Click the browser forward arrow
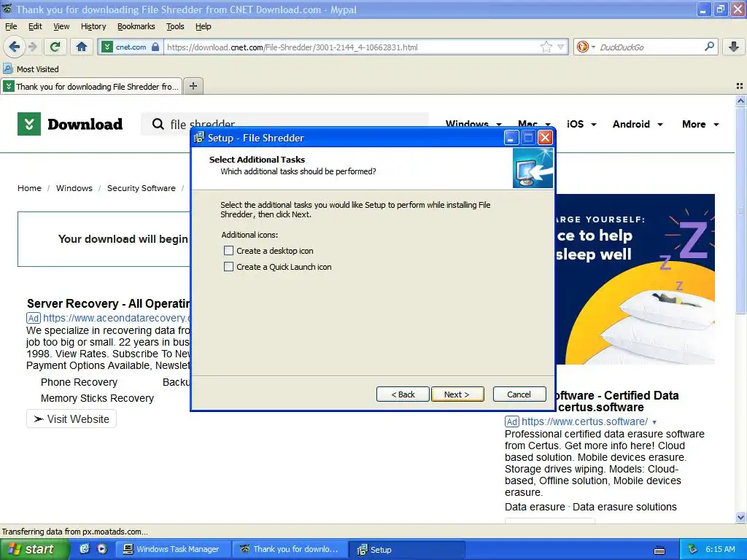The image size is (747, 560). click(32, 47)
